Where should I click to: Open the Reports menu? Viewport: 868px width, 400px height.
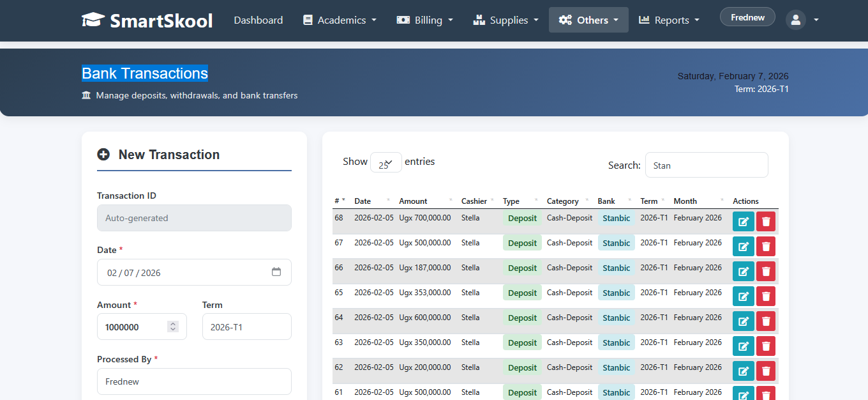click(x=669, y=20)
